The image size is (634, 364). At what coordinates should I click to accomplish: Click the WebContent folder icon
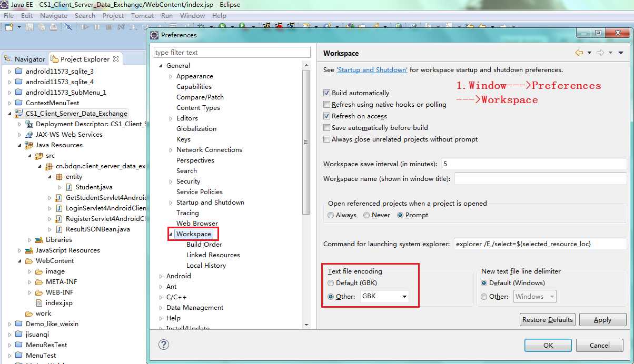(29, 261)
